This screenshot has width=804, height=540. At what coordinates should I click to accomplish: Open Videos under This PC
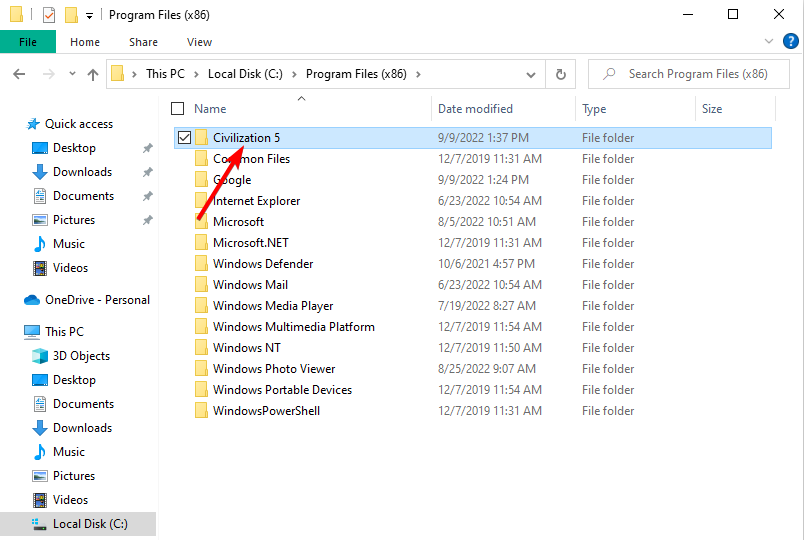click(x=70, y=500)
